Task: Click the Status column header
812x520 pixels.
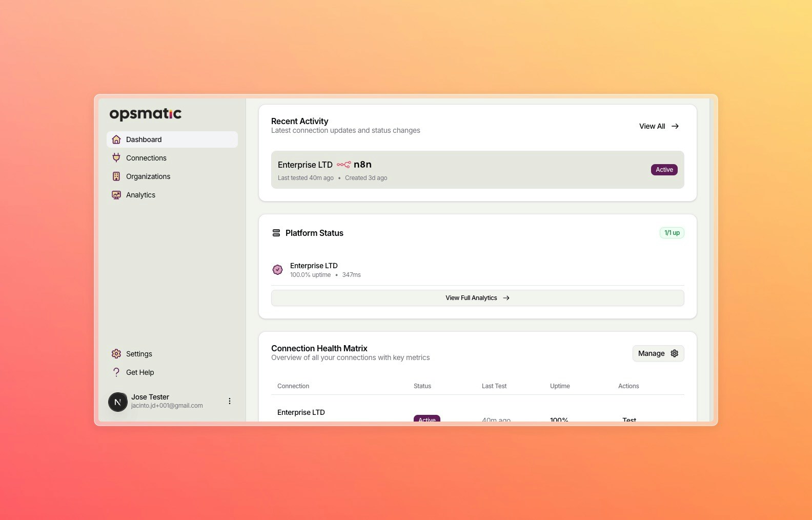Action: [x=422, y=386]
